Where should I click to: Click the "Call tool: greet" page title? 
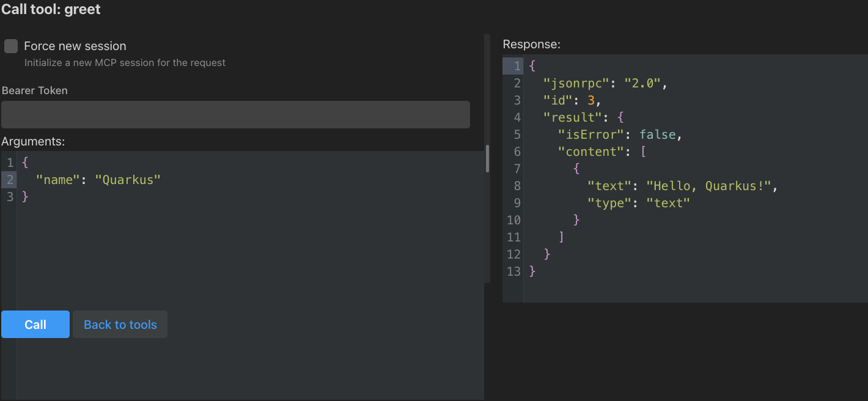[x=51, y=9]
